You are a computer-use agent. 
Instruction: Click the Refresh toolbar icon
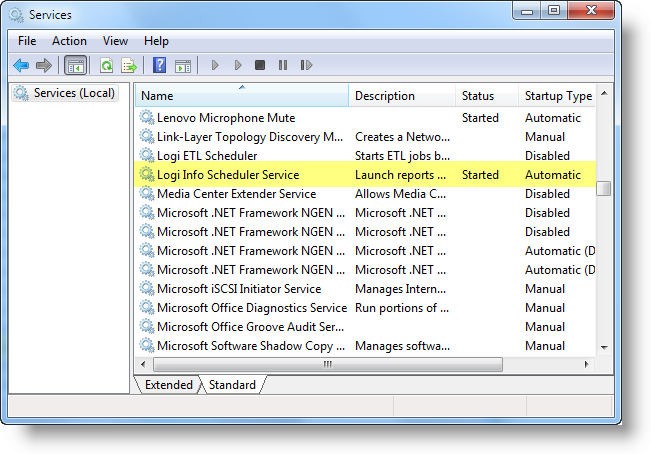coord(106,66)
